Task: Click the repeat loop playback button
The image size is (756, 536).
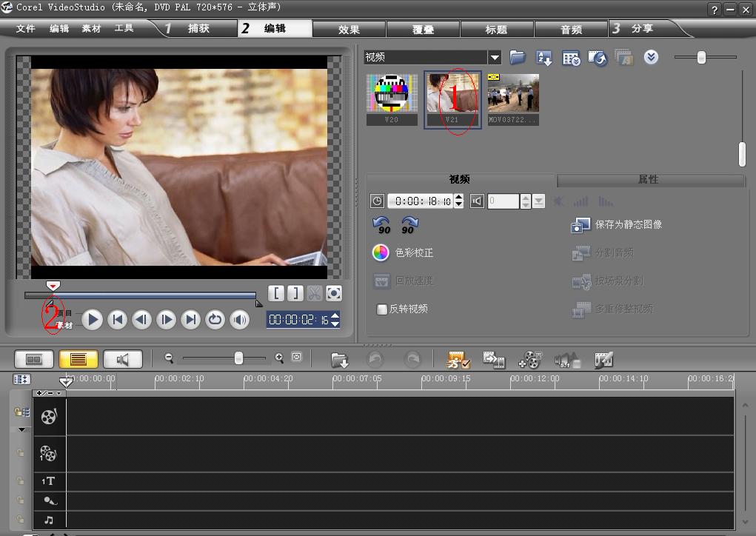Action: 215,320
